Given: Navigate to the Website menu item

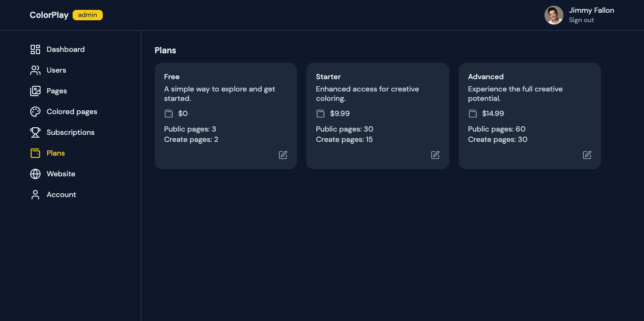Looking at the screenshot, I should pyautogui.click(x=61, y=174).
